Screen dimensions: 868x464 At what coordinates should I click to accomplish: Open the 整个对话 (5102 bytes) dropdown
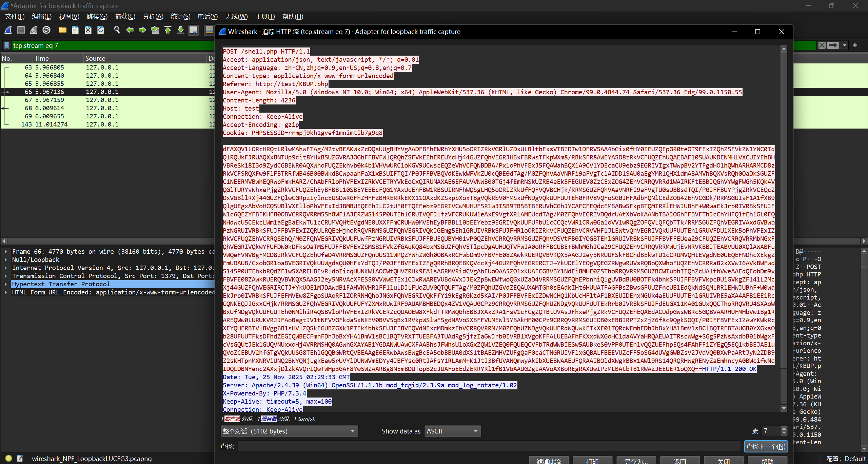[x=289, y=431]
